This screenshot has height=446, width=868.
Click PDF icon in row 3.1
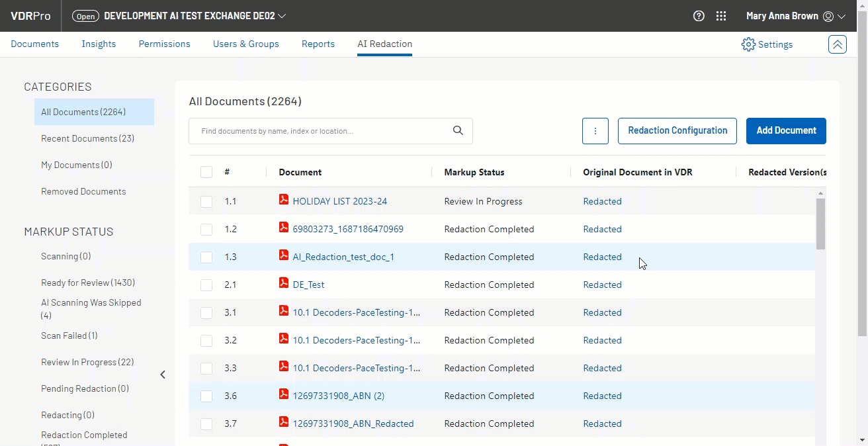pyautogui.click(x=284, y=311)
